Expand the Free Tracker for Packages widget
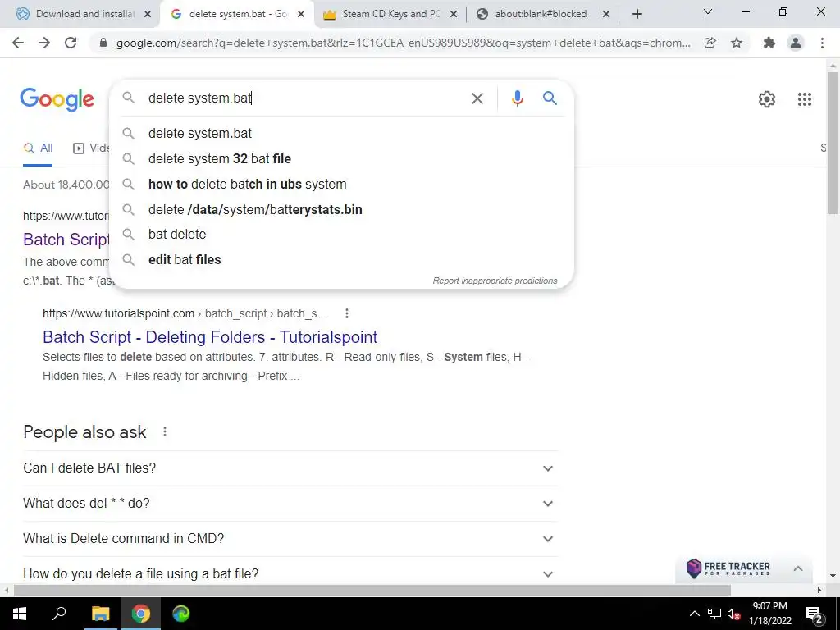 [x=797, y=569]
